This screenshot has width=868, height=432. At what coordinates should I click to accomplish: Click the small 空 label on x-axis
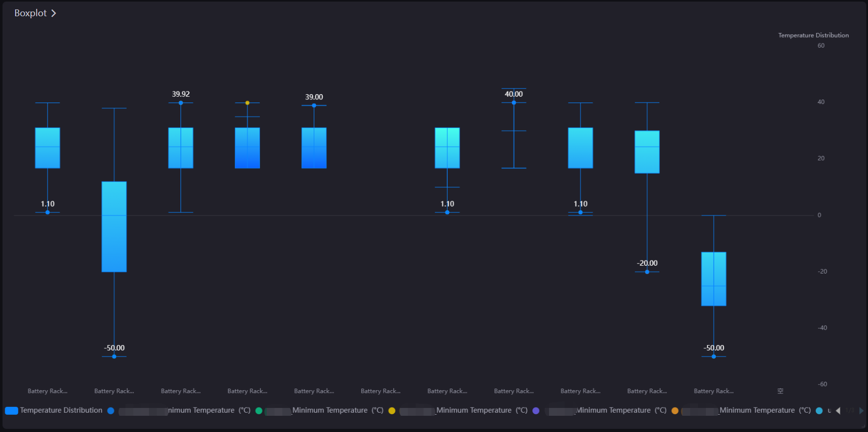(x=780, y=391)
